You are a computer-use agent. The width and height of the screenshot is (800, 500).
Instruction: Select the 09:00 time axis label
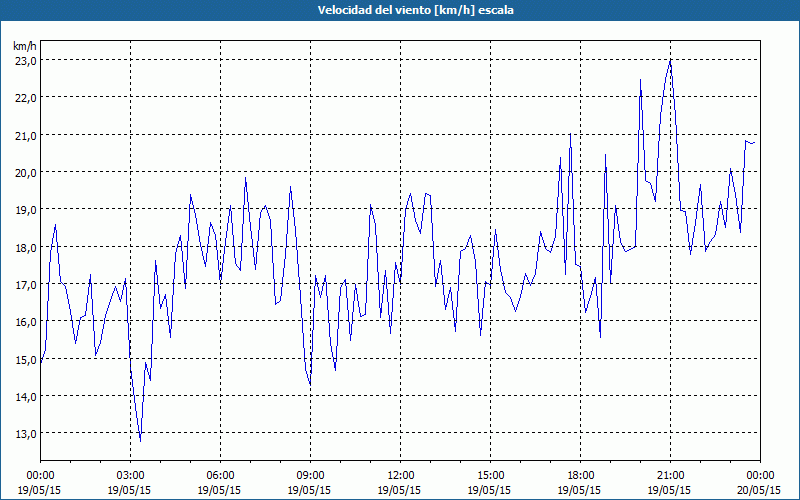(x=310, y=476)
